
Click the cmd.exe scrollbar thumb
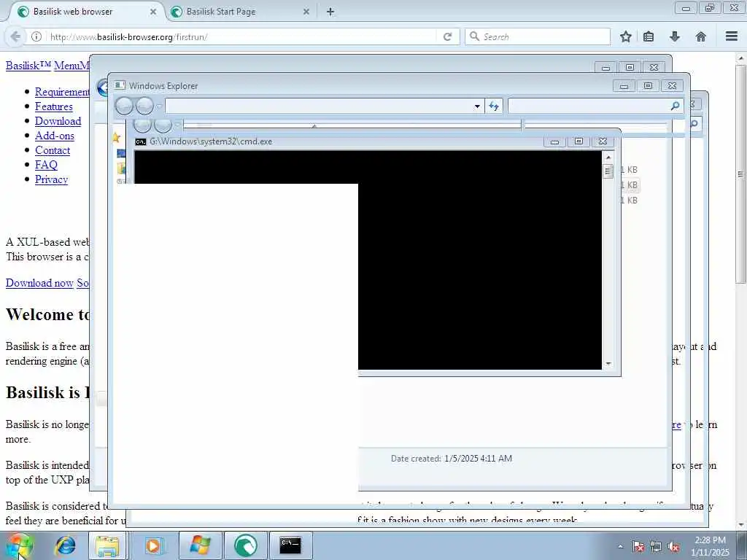[608, 171]
